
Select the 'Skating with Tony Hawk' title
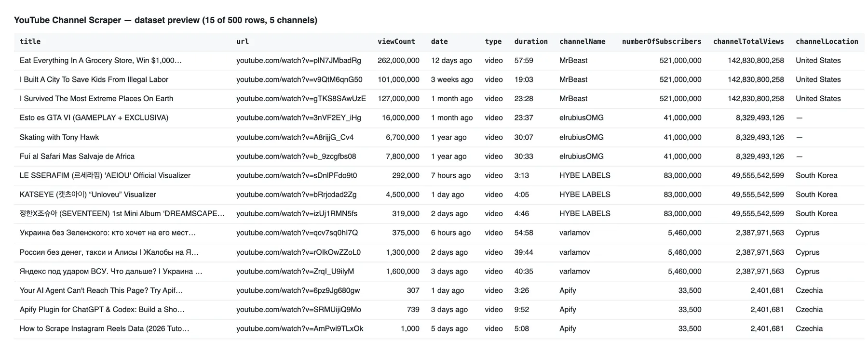click(59, 137)
